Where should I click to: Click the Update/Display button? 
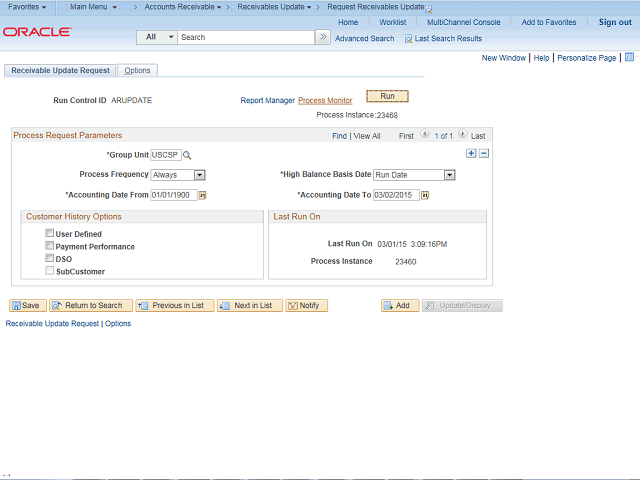[462, 306]
